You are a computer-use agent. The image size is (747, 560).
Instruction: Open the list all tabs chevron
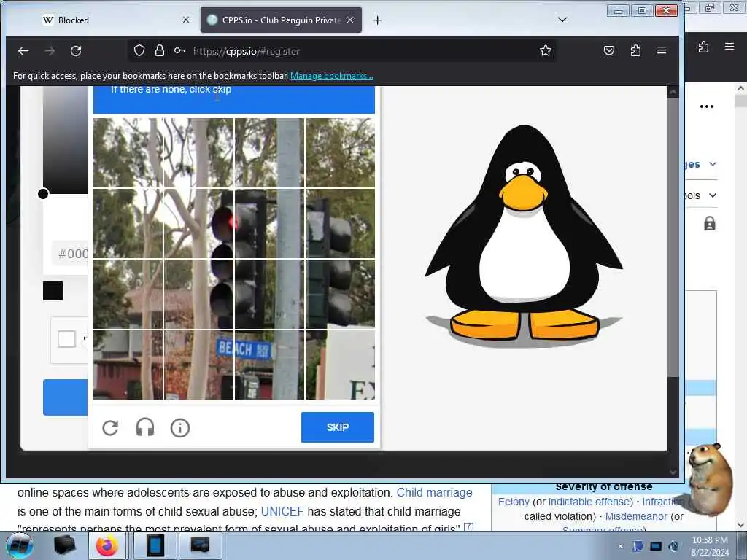click(562, 20)
